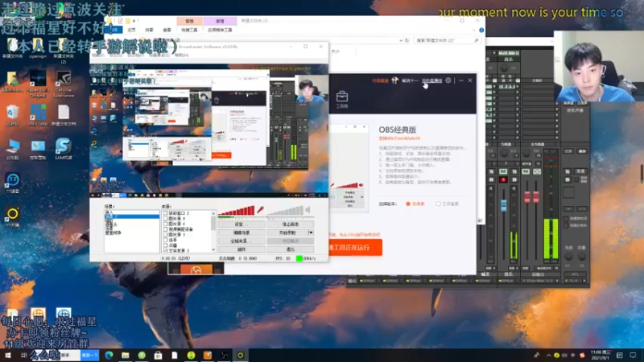644x362 pixels.
Task: Click the microphone icon in OBS classic
Action: tap(260, 210)
